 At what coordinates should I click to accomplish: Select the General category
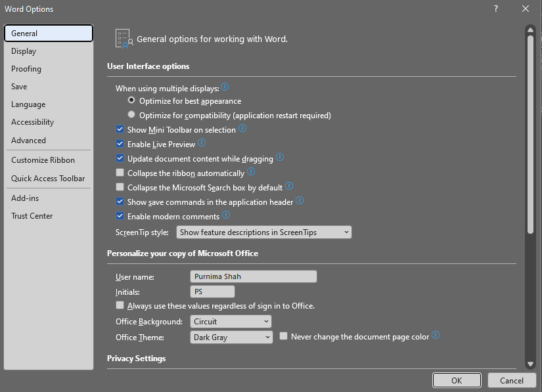pos(49,33)
